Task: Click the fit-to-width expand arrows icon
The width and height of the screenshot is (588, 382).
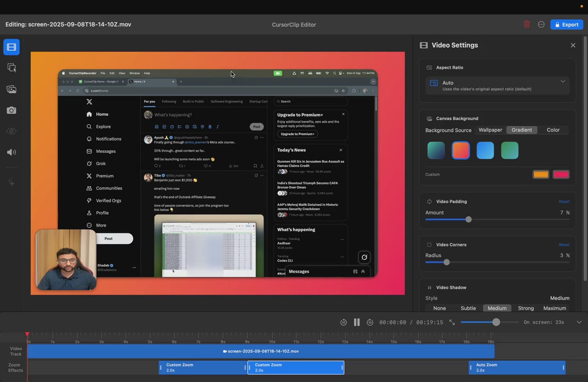Action: pos(452,322)
